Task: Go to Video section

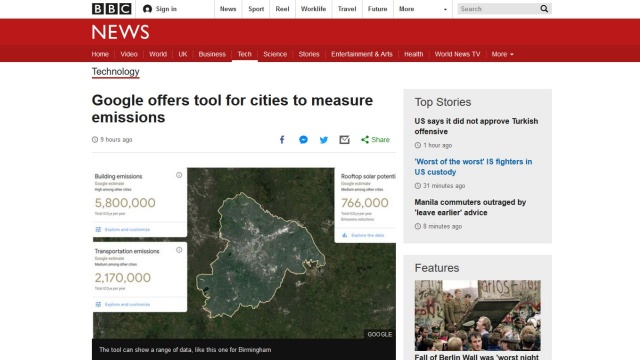Action: click(x=129, y=54)
